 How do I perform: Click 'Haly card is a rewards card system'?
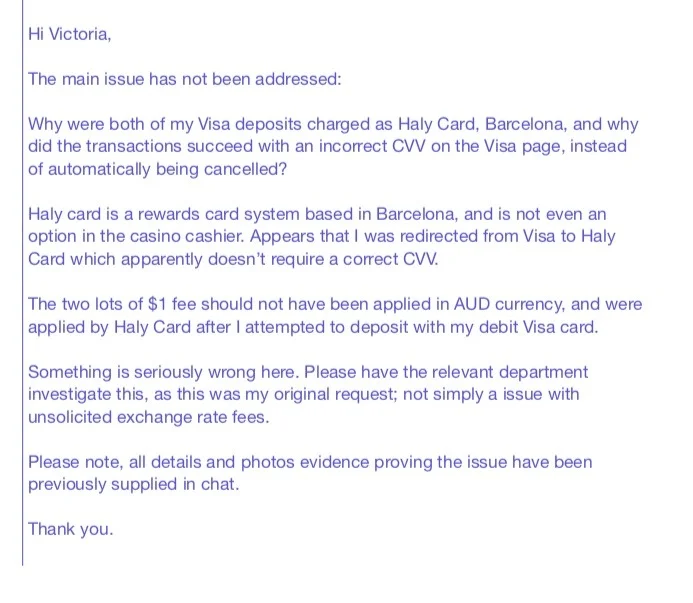(164, 214)
